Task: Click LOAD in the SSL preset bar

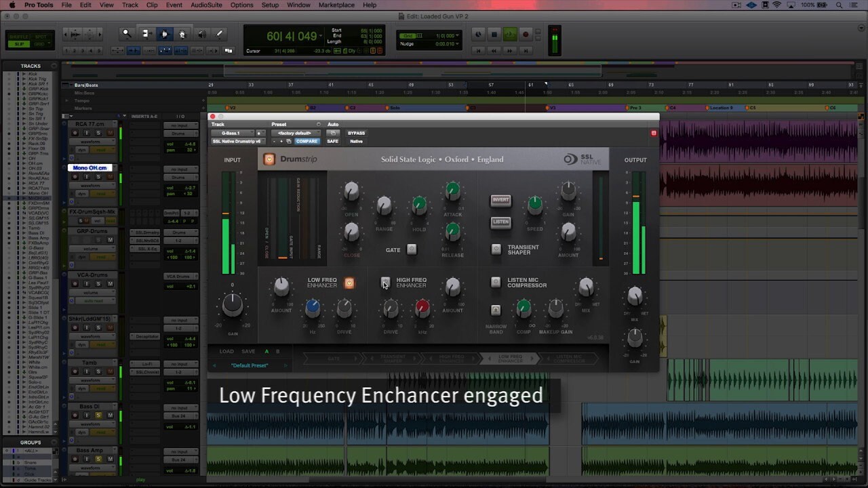Action: pyautogui.click(x=226, y=352)
